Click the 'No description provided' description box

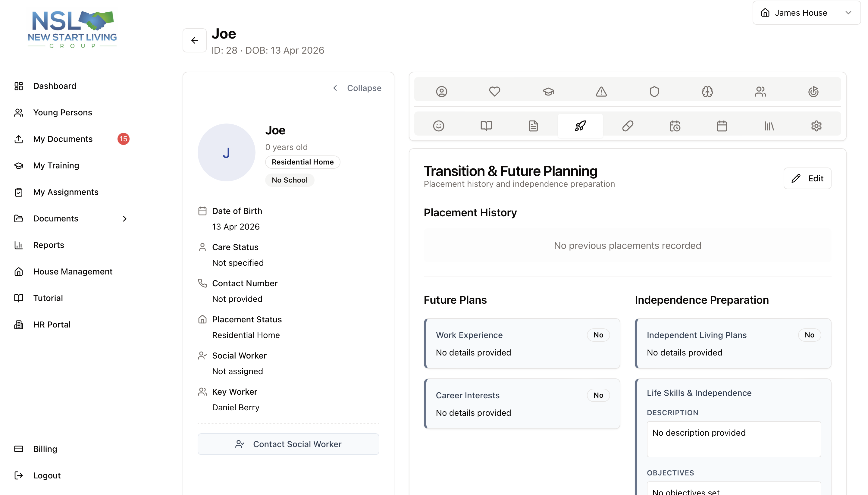pyautogui.click(x=734, y=439)
